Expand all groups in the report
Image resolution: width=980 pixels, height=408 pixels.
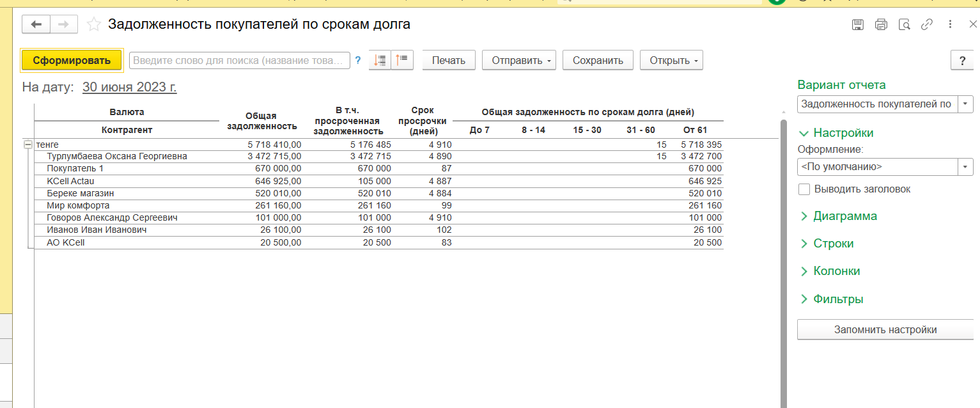[380, 60]
